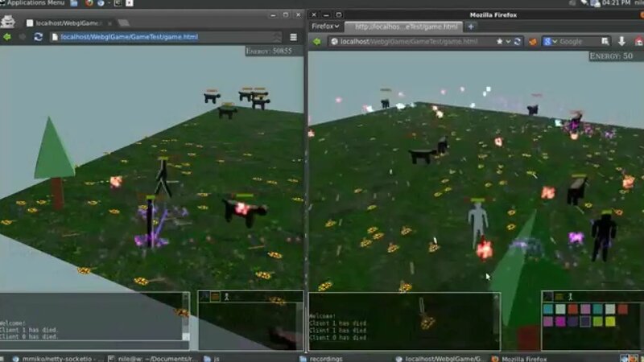Open the recordings taskbar item
Viewport: 644px width, 362px height.
321,359
